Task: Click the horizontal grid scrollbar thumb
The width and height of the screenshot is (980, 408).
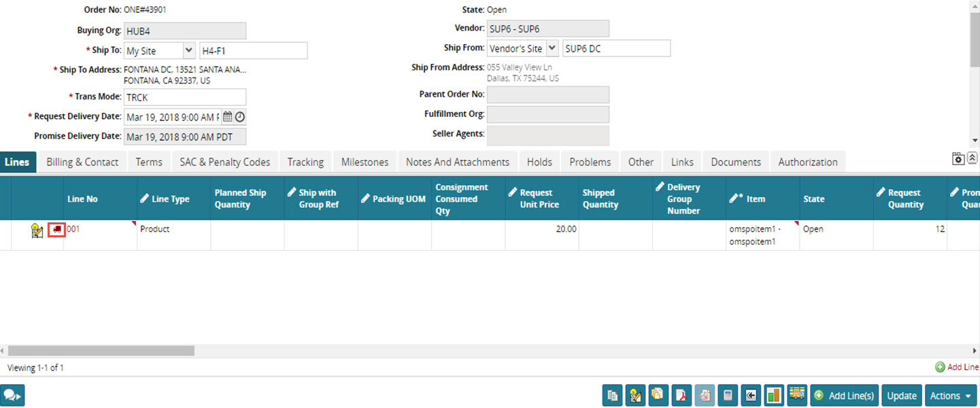Action: pos(101,351)
